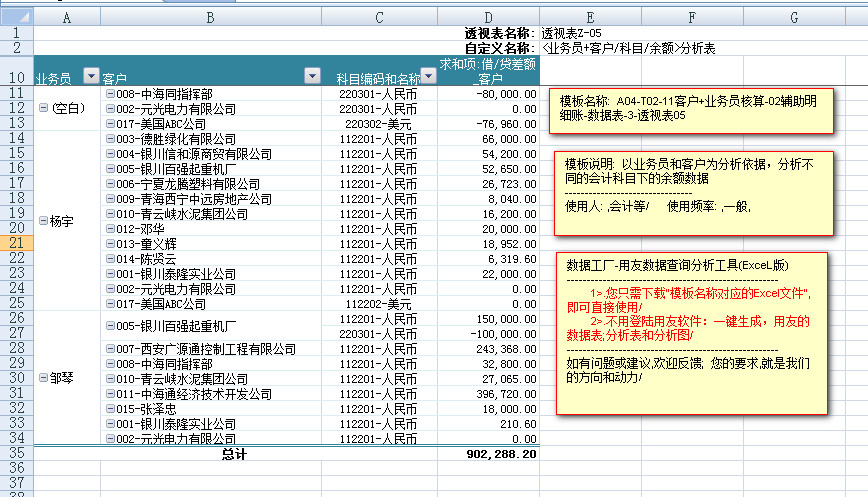Click the grand total value 902,288.20
The height and width of the screenshot is (497, 868).
(501, 453)
